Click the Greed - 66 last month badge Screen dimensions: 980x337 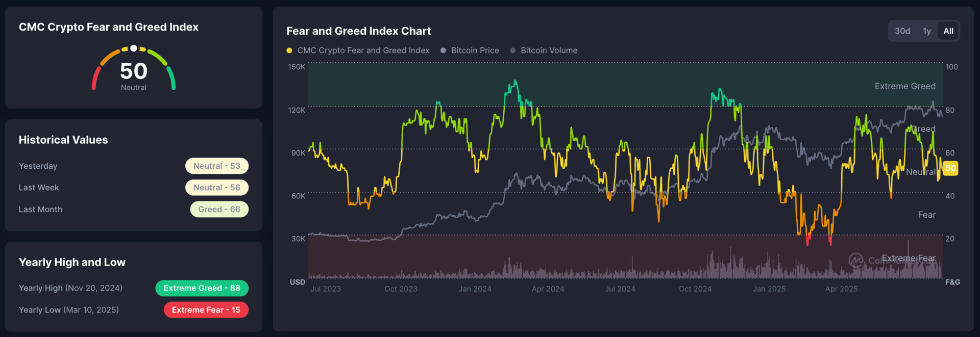click(x=219, y=210)
